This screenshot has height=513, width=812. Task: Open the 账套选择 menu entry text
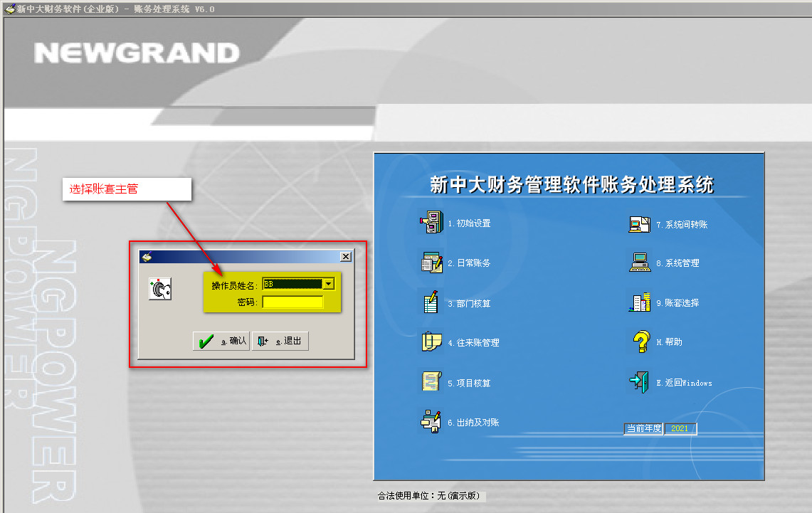tap(677, 303)
